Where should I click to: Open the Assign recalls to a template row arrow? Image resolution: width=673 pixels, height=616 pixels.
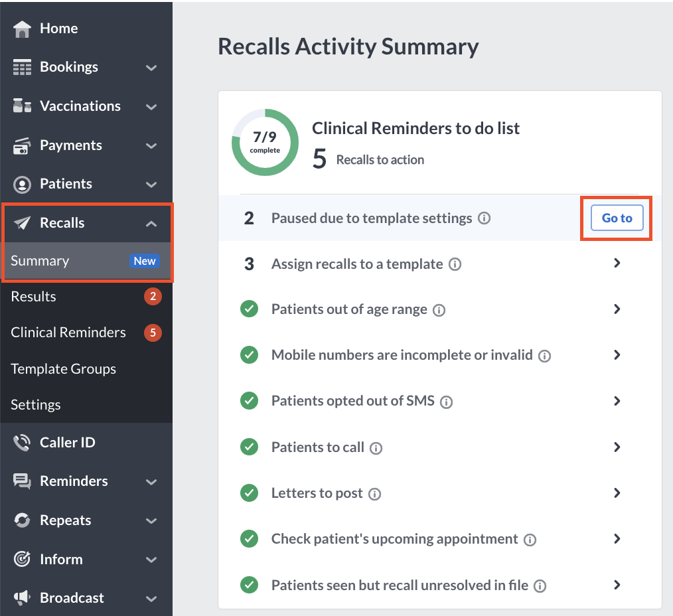click(x=617, y=263)
